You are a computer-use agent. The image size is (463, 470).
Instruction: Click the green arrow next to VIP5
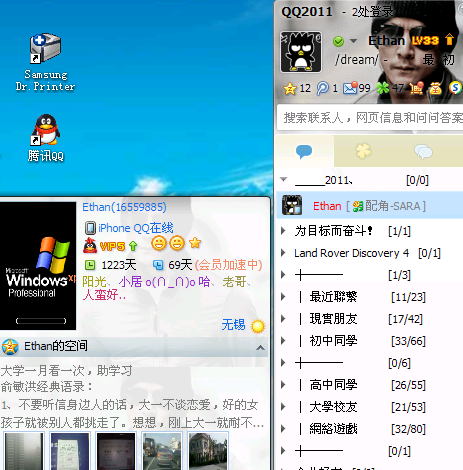coord(133,246)
